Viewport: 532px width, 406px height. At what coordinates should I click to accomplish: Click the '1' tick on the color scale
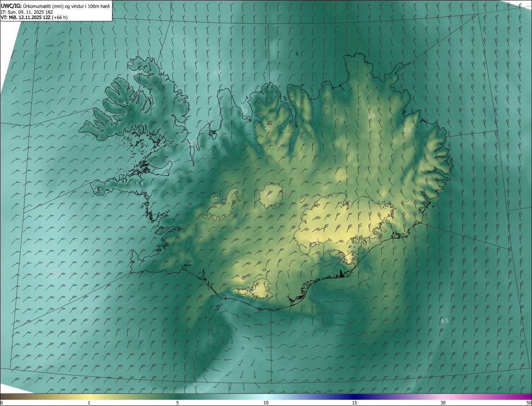89,403
